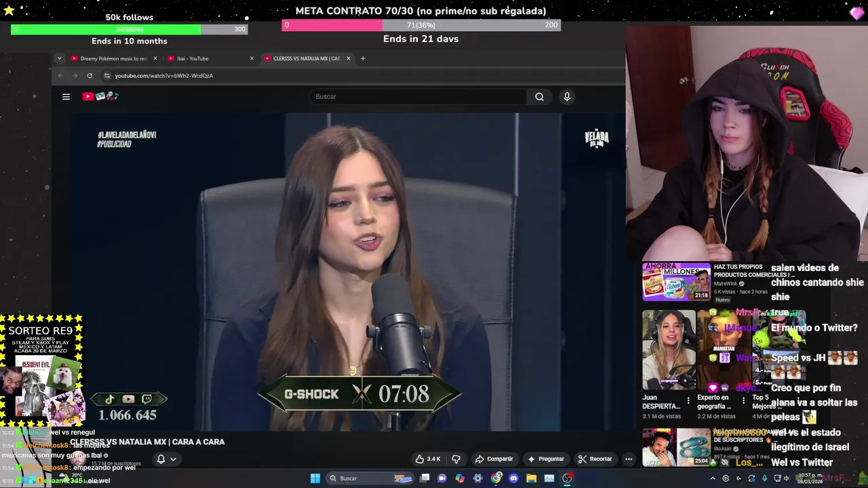Open the more actions three-dot menu
This screenshot has height=488, width=868.
pyautogui.click(x=629, y=459)
